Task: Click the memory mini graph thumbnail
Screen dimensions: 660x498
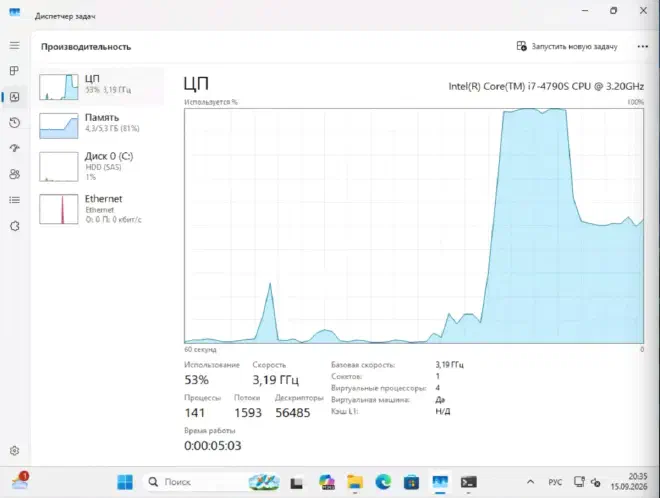Action: [59, 125]
